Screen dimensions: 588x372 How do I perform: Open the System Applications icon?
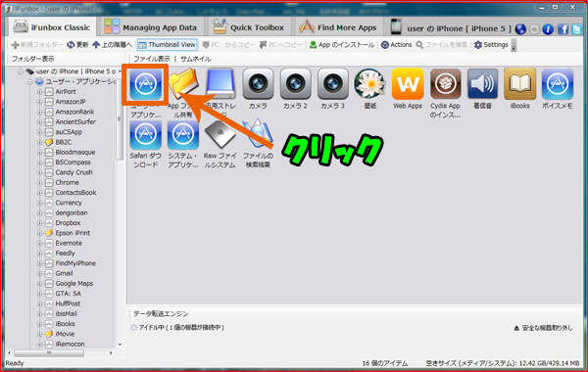pos(183,134)
